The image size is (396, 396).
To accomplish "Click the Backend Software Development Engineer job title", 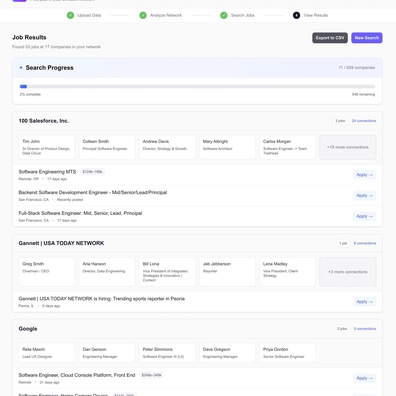I will click(93, 192).
